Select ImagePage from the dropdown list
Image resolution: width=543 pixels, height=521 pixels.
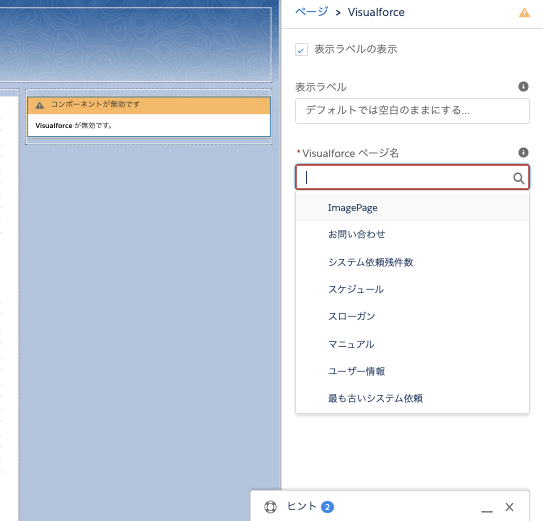412,207
